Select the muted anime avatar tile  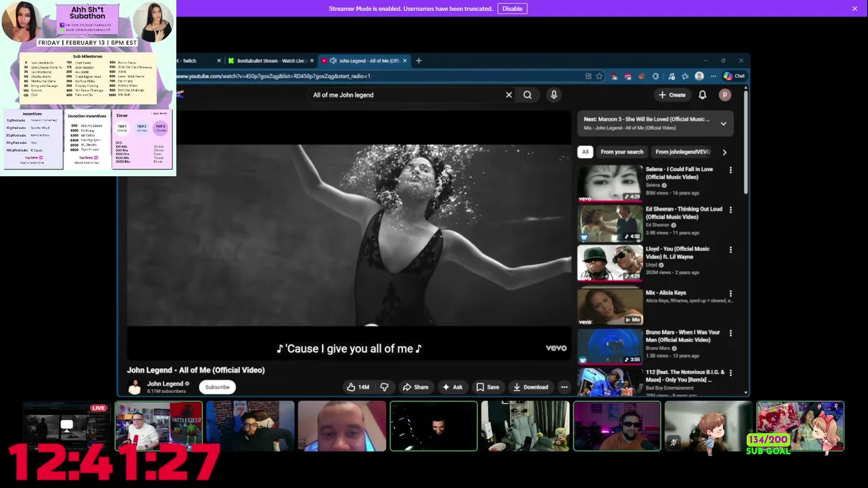pyautogui.click(x=709, y=426)
